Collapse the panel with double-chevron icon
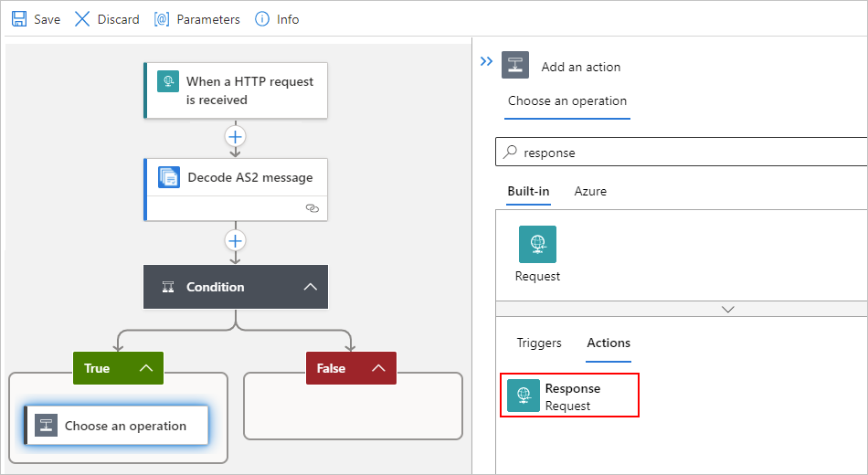The height and width of the screenshot is (475, 868). (486, 61)
